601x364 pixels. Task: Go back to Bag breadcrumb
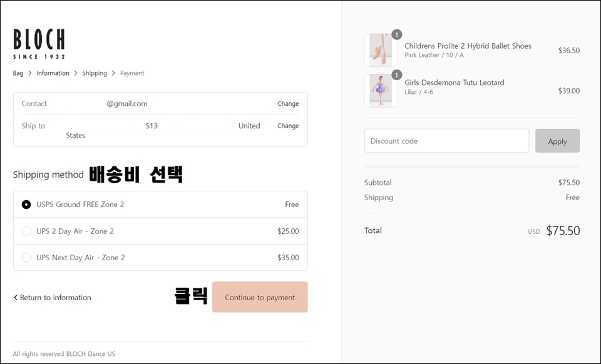coord(18,73)
